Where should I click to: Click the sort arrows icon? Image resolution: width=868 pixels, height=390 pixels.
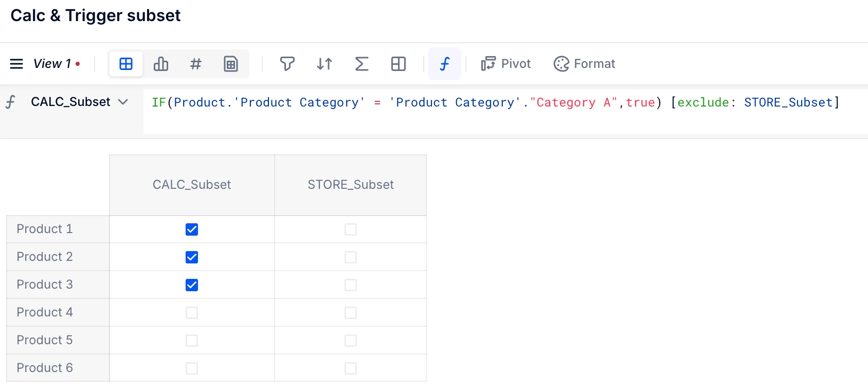pyautogui.click(x=324, y=64)
